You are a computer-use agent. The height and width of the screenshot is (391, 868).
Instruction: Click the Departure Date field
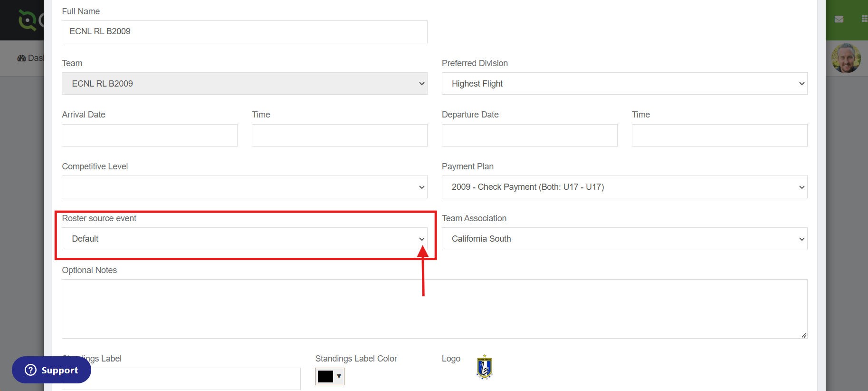coord(530,136)
